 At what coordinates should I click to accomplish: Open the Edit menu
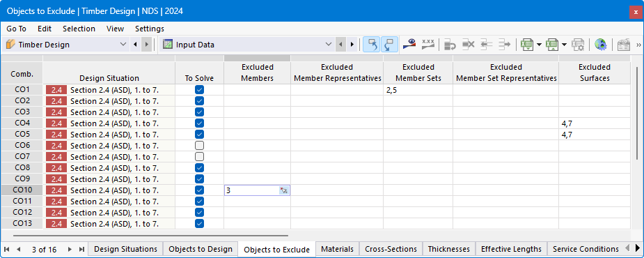click(45, 29)
